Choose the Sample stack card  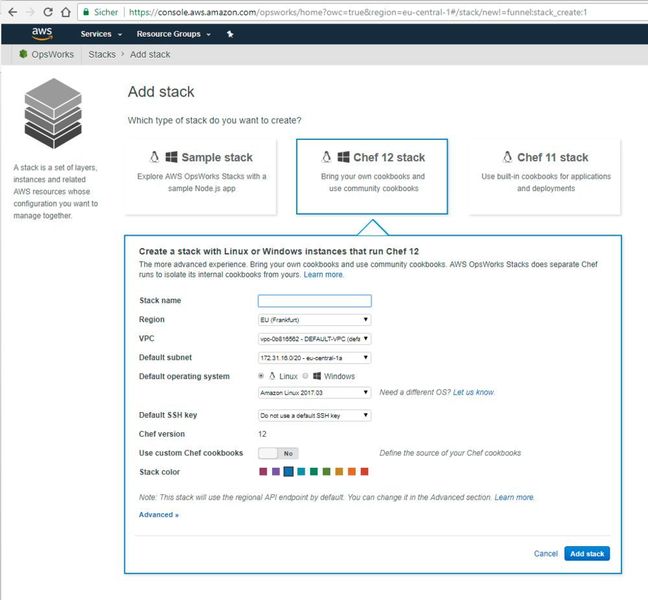201,177
